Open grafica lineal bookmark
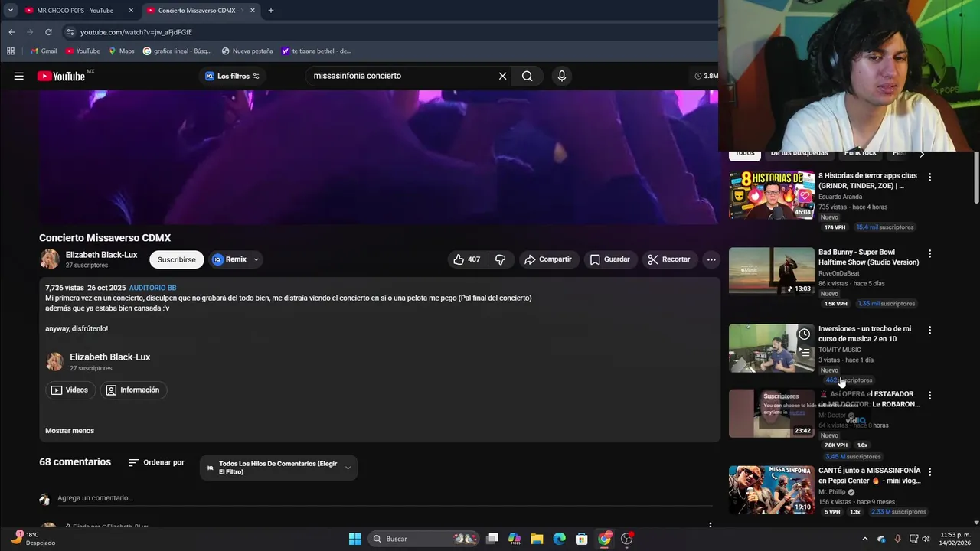The height and width of the screenshot is (551, 980). [x=177, y=51]
